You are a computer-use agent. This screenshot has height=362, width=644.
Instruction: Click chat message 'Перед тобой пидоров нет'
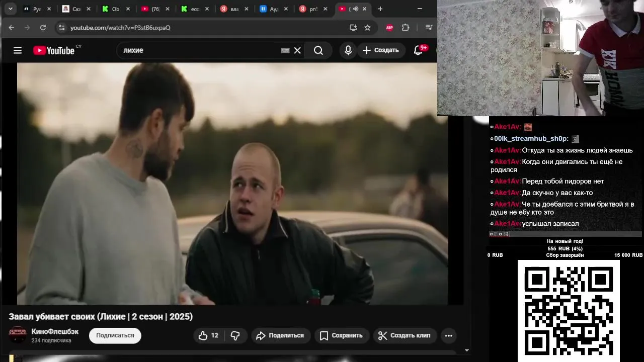562,181
